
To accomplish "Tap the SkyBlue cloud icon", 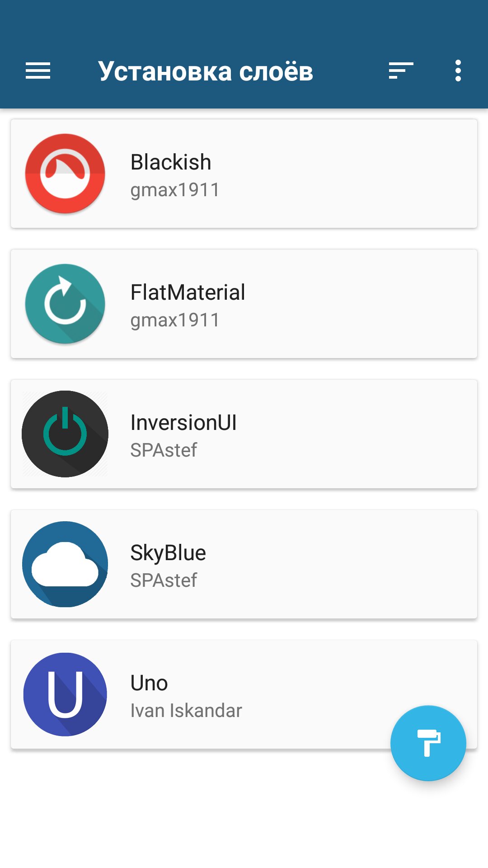I will click(65, 564).
